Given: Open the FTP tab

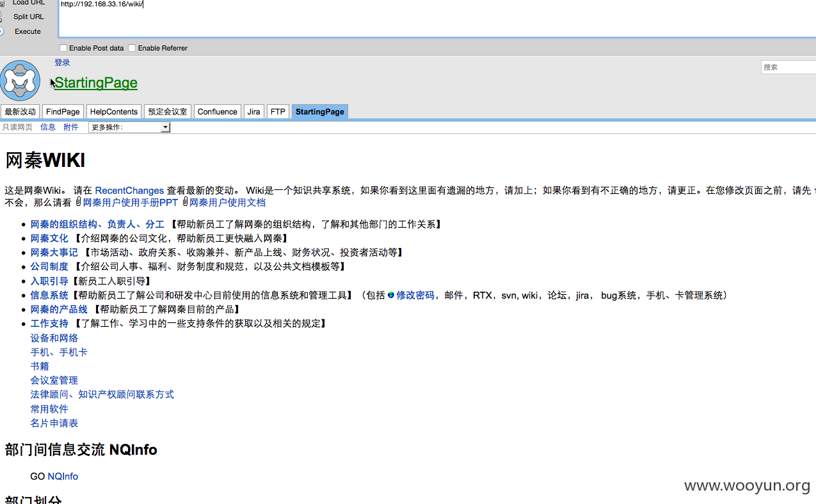Looking at the screenshot, I should pyautogui.click(x=278, y=111).
